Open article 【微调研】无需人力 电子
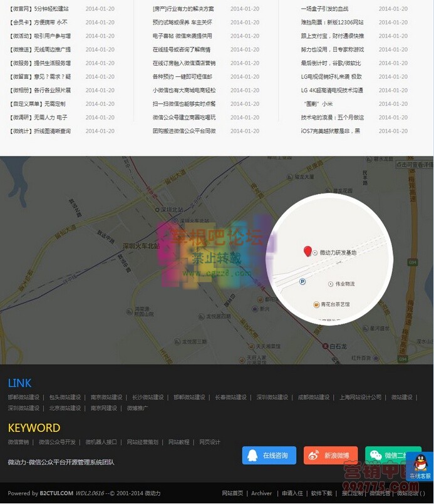Screen dimensions: 434x504 [x=38, y=117]
